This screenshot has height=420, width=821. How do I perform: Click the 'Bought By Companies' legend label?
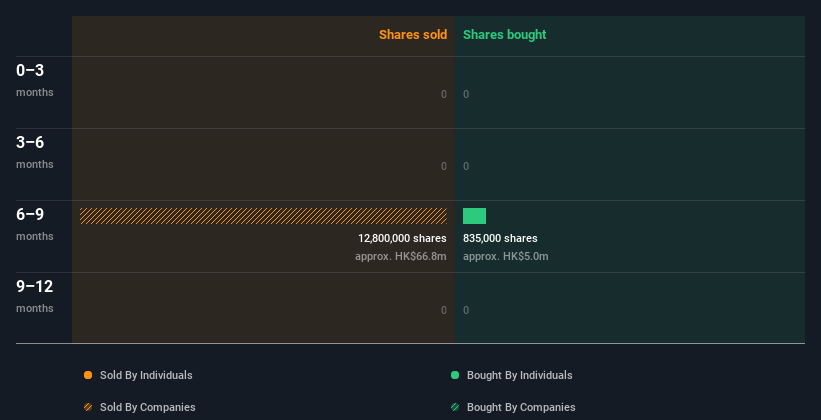pos(521,407)
